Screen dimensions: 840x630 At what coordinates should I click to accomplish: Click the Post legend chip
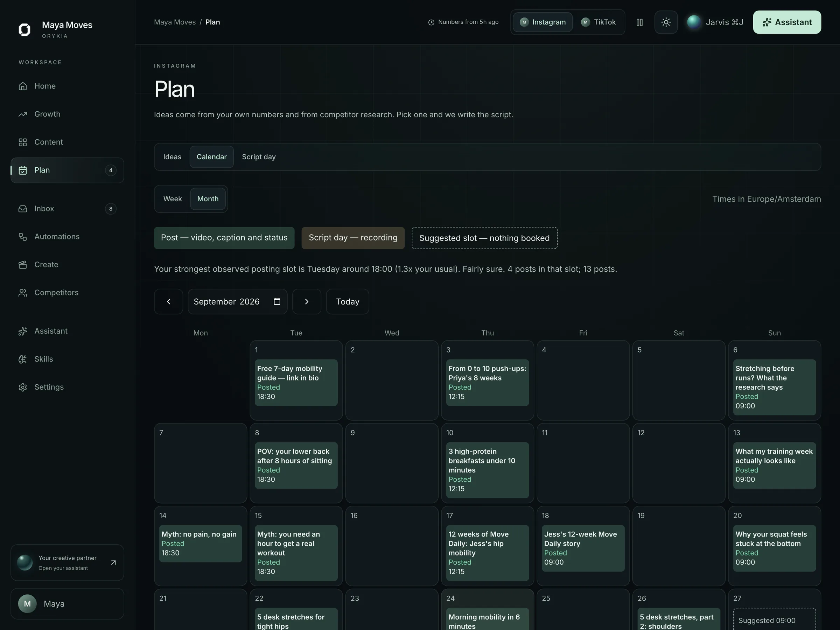224,238
